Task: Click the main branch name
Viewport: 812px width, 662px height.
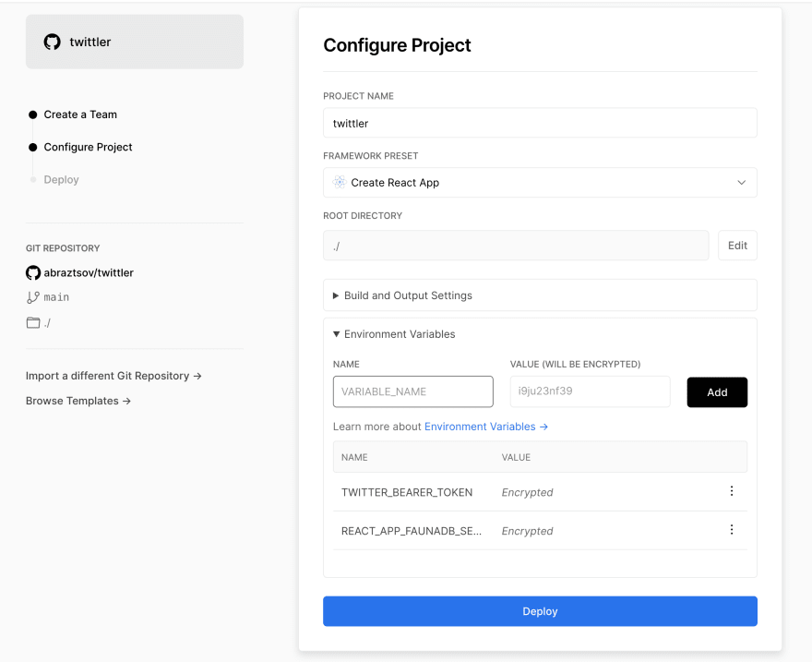Action: [56, 297]
